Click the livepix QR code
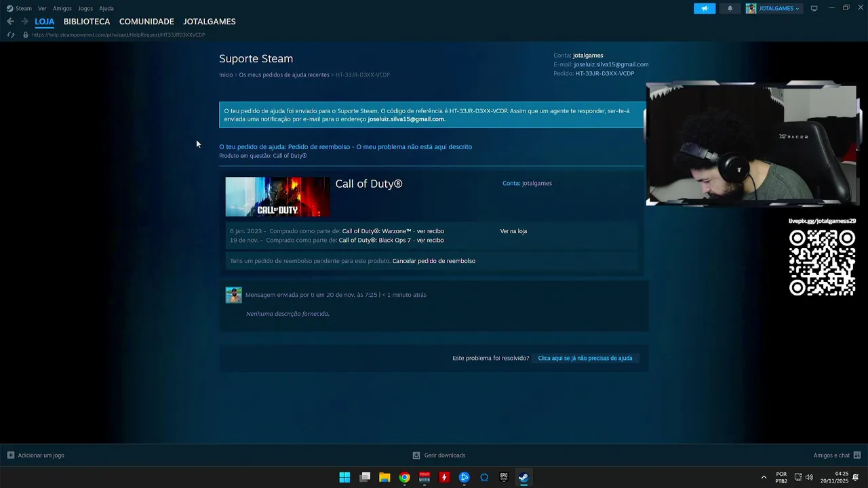 [822, 263]
